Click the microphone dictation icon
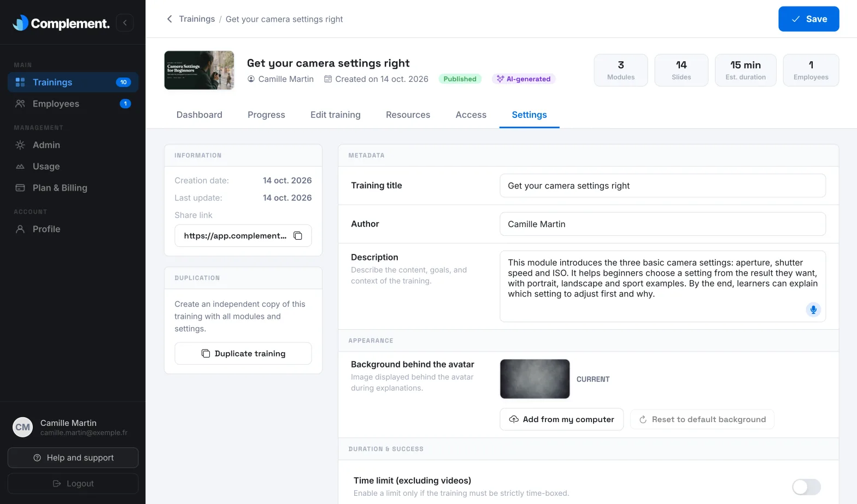The width and height of the screenshot is (857, 504). click(813, 310)
